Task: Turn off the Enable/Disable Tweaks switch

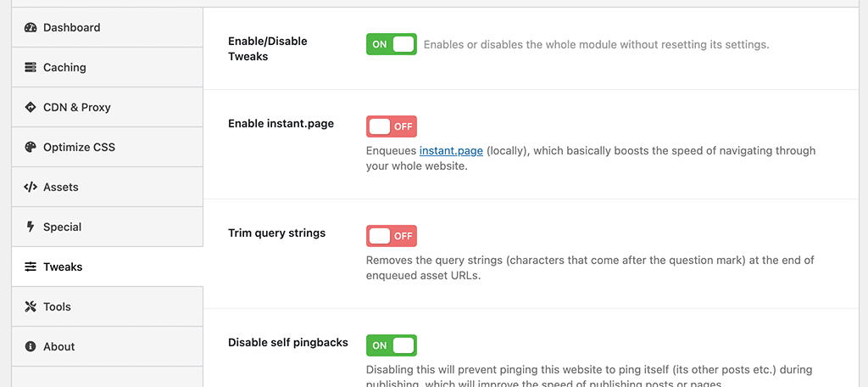Action: pyautogui.click(x=392, y=44)
